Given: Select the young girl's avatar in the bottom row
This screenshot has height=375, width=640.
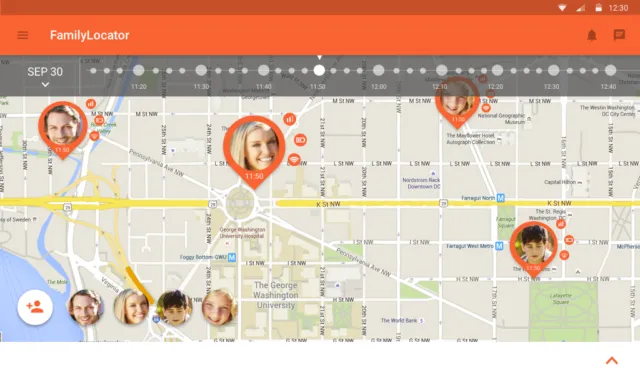Looking at the screenshot, I should (x=219, y=307).
